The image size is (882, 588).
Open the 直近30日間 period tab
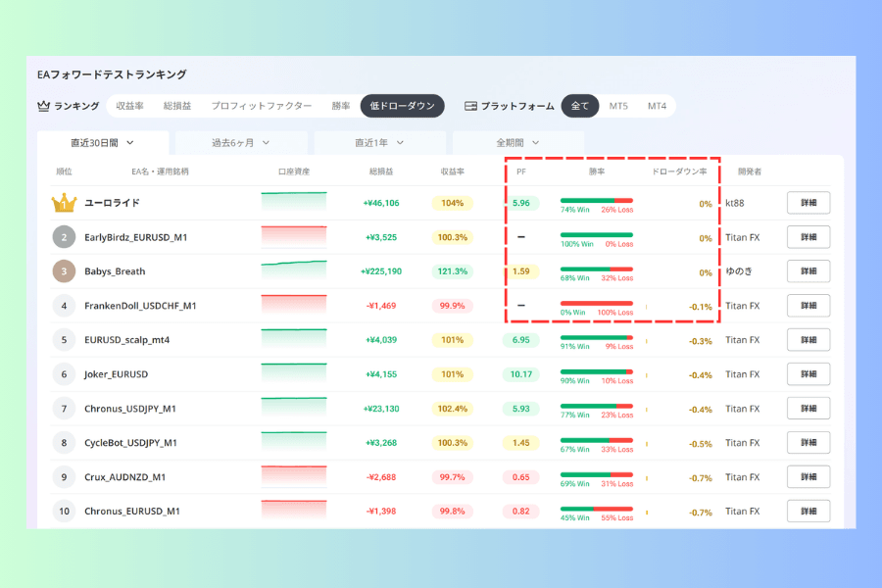pos(103,143)
